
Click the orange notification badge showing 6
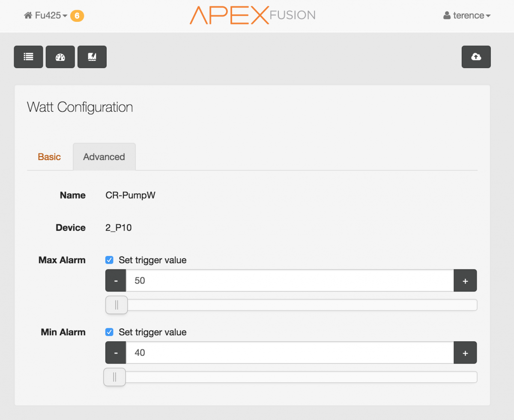[77, 16]
